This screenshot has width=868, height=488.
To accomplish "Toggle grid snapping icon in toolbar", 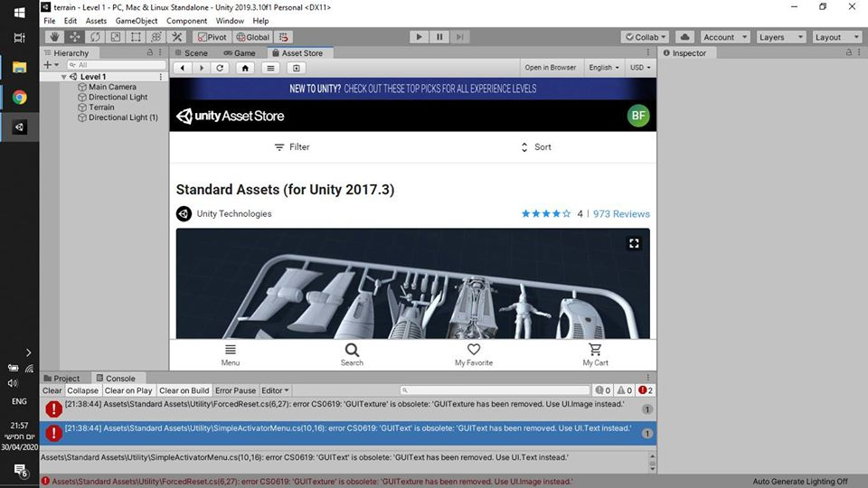I will point(283,37).
